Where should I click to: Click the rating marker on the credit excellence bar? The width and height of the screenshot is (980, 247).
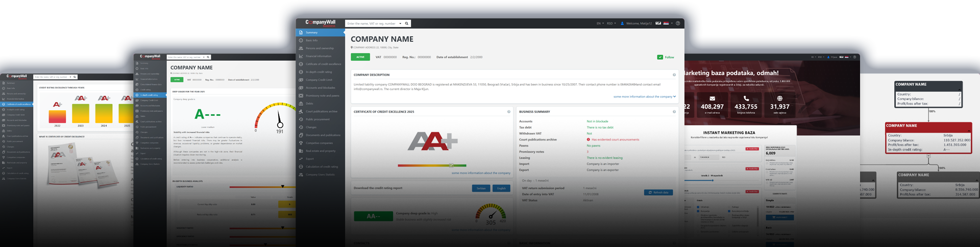coord(451,165)
